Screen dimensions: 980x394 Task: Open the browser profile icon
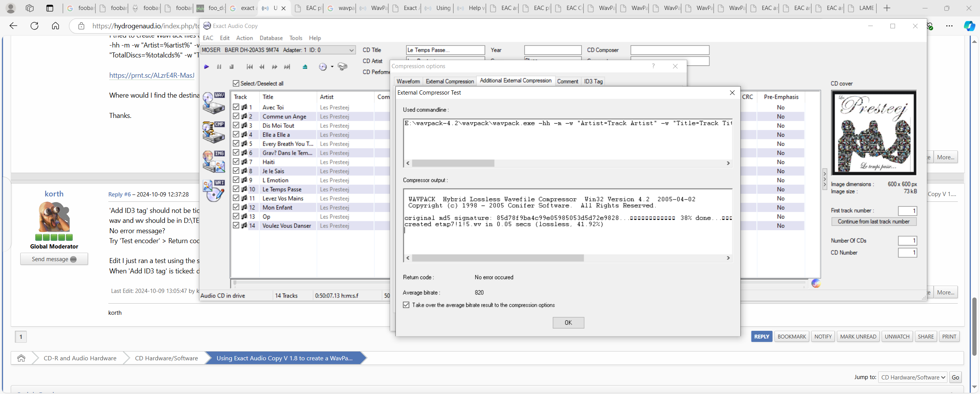coord(11,8)
